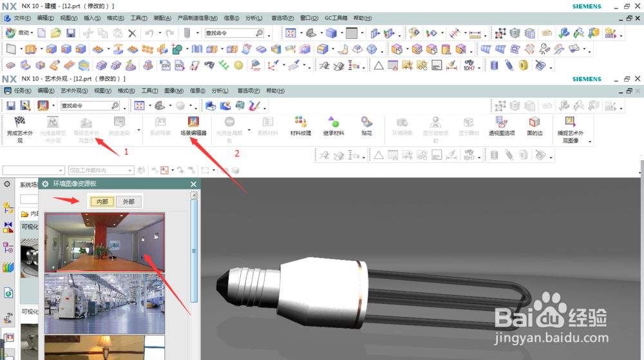Click 分析(L) menu in modeling window
The image size is (644, 360).
click(x=254, y=18)
